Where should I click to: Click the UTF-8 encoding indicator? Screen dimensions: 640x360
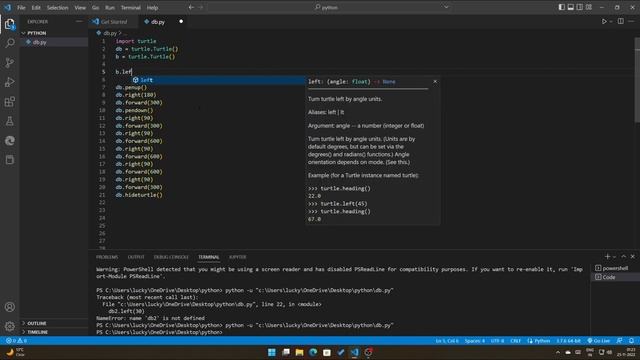coord(497,340)
